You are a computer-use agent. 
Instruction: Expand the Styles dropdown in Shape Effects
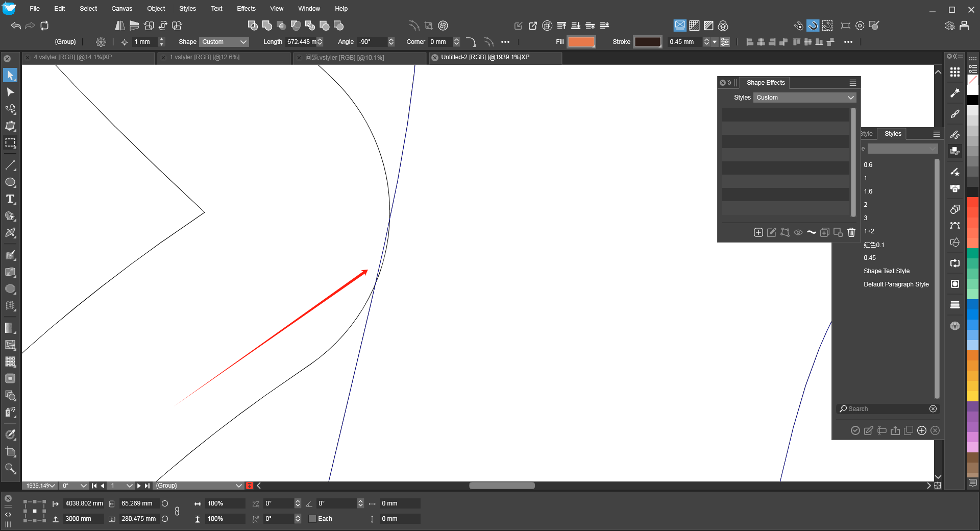coord(804,98)
